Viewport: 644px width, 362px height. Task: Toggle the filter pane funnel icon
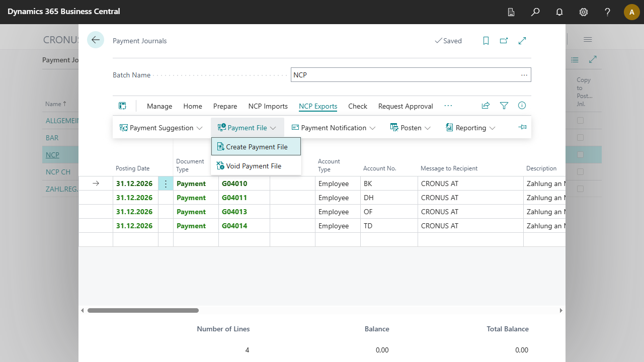504,106
